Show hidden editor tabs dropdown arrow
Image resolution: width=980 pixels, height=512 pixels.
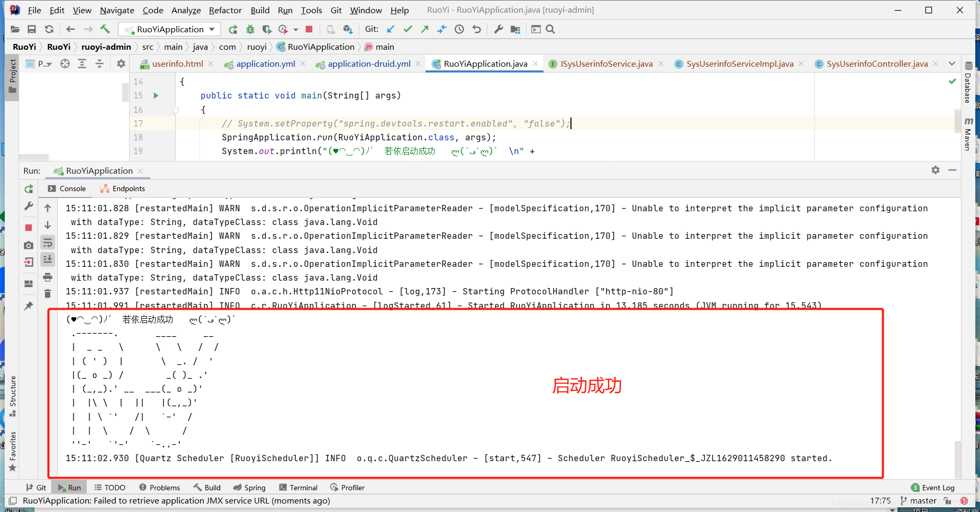tap(952, 64)
